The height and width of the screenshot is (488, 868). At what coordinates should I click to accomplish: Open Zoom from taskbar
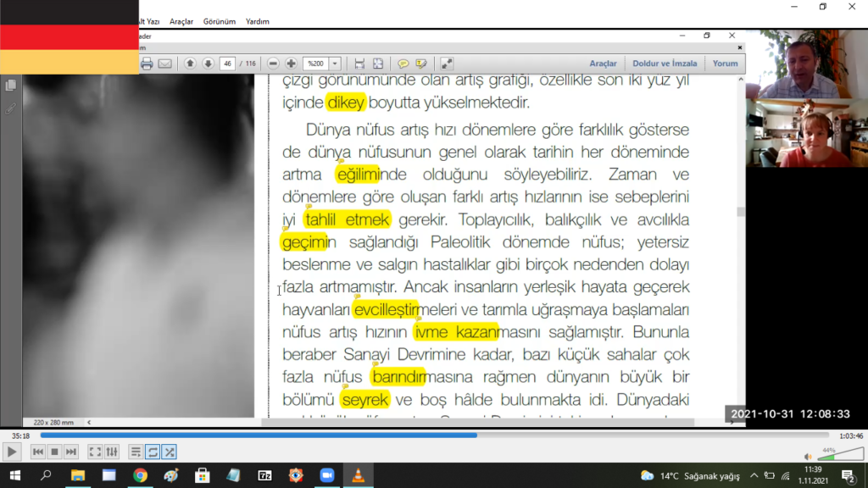point(327,475)
